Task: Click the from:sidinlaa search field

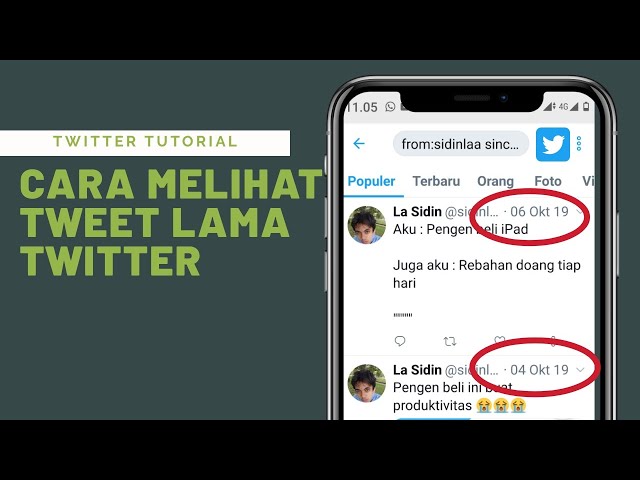Action: [461, 144]
